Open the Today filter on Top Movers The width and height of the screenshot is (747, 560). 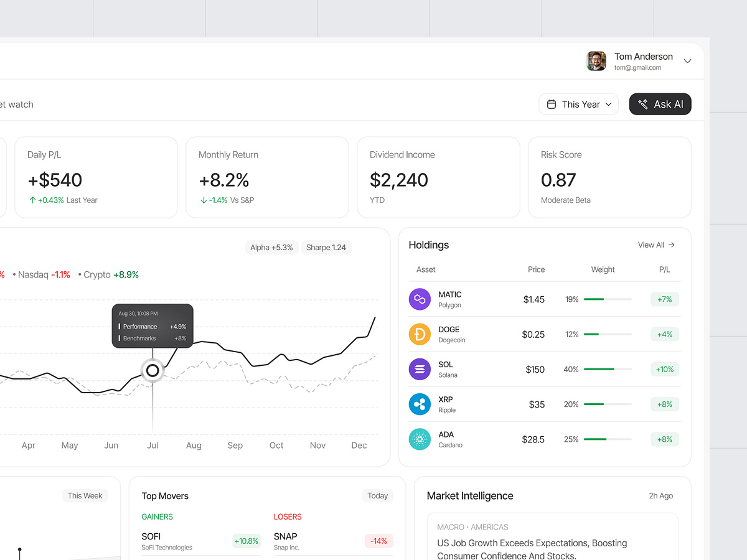point(377,496)
